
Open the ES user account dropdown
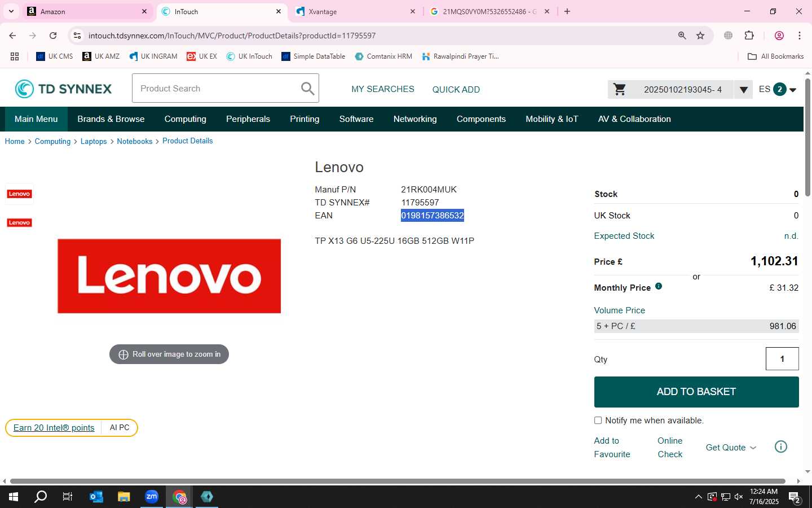778,89
